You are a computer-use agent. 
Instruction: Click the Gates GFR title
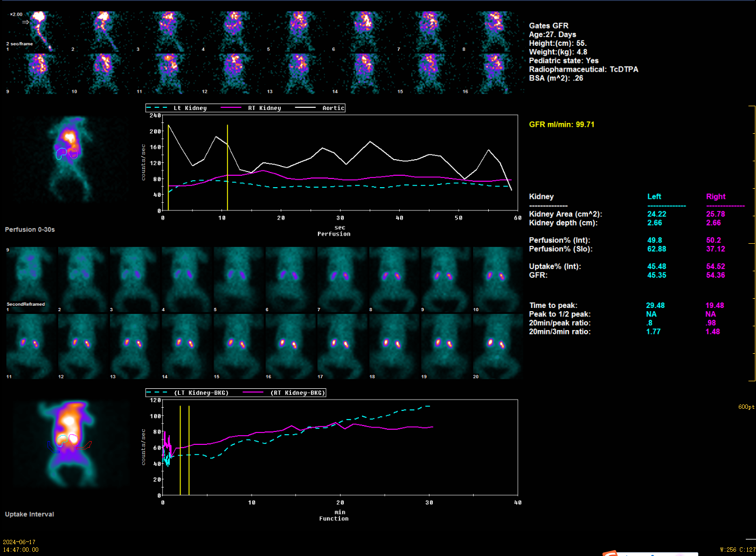549,25
